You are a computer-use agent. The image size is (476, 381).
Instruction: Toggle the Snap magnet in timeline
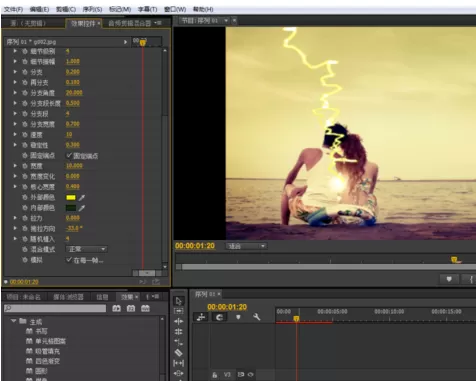coord(219,317)
